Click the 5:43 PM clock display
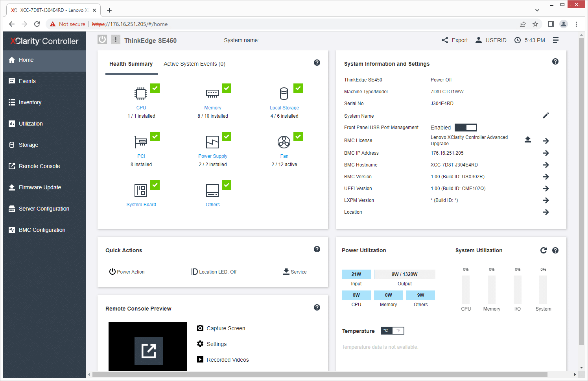Image resolution: width=588 pixels, height=381 pixels. [530, 40]
